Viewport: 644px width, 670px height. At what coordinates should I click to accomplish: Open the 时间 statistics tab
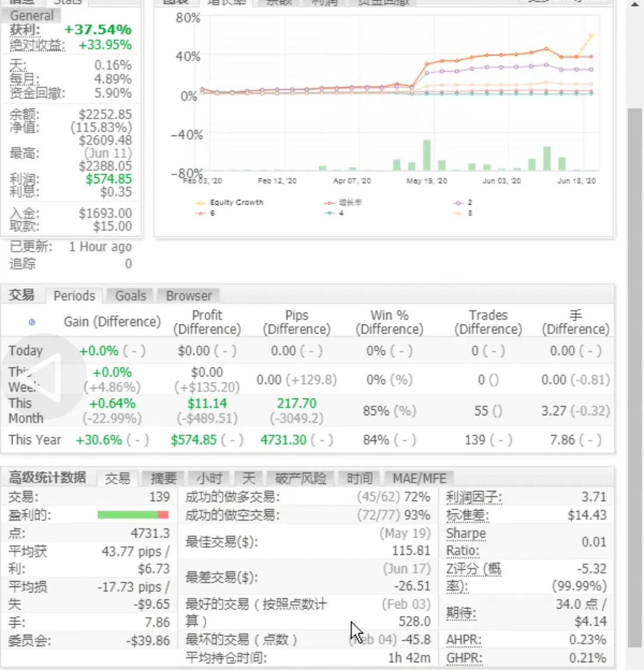pos(360,478)
